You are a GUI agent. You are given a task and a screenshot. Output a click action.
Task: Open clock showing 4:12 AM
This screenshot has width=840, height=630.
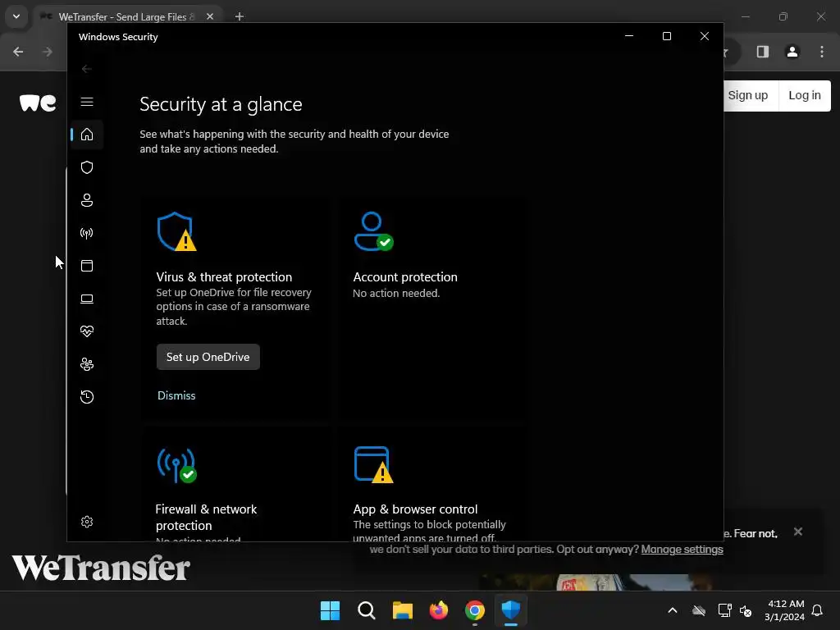tap(785, 610)
